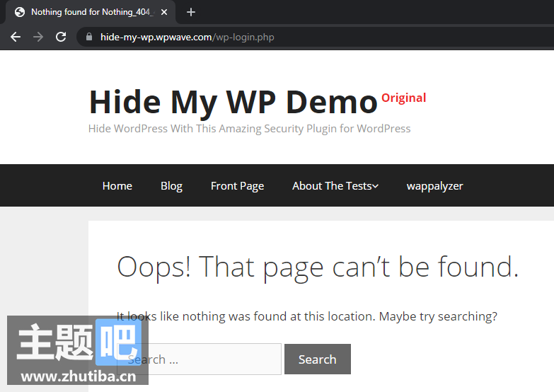The height and width of the screenshot is (392, 554).
Task: Open the Home menu item
Action: pyautogui.click(x=117, y=186)
